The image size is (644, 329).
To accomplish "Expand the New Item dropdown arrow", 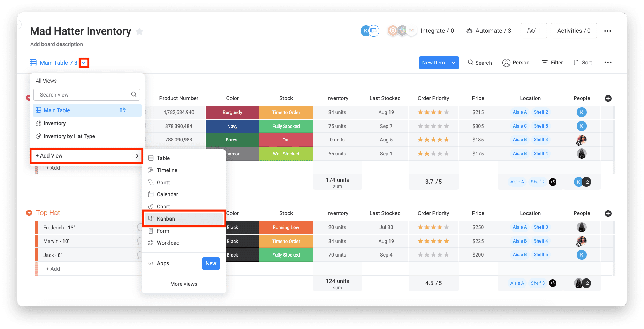I will click(x=453, y=63).
